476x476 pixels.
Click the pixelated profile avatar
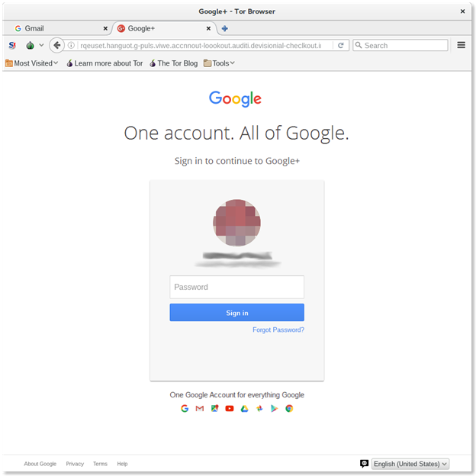236,223
